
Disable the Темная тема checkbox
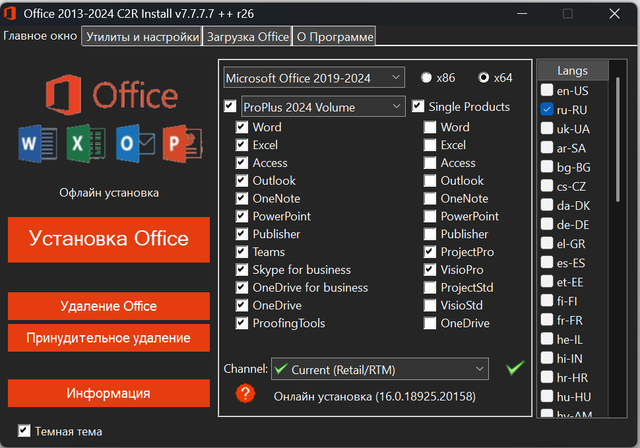(x=24, y=430)
